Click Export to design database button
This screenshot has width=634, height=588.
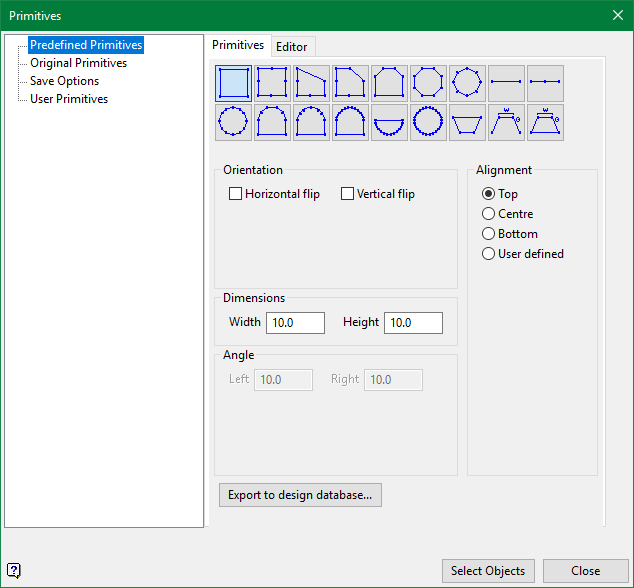coord(300,495)
